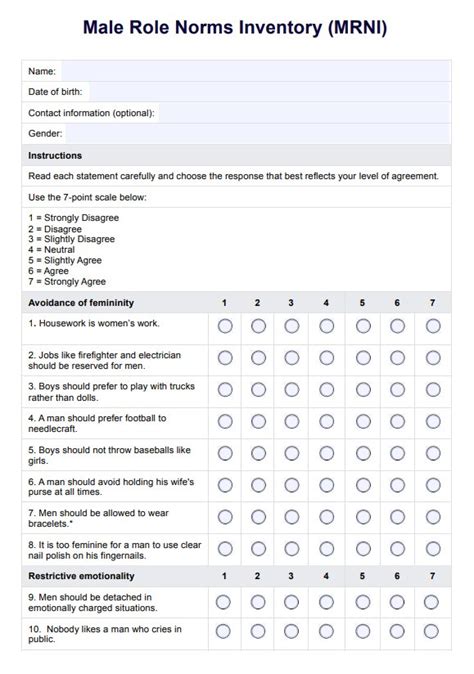474x674 pixels.
Task: Mark rating 4 for firefighter and electrician statement
Action: click(326, 358)
